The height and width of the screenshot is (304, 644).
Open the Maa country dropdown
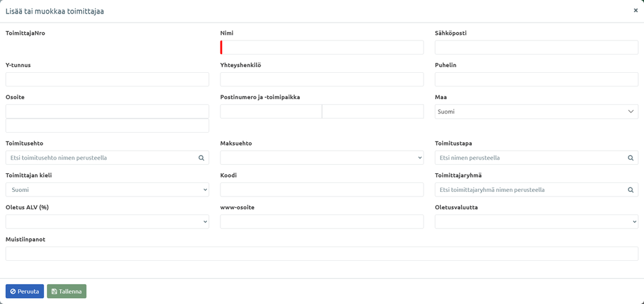[536, 111]
